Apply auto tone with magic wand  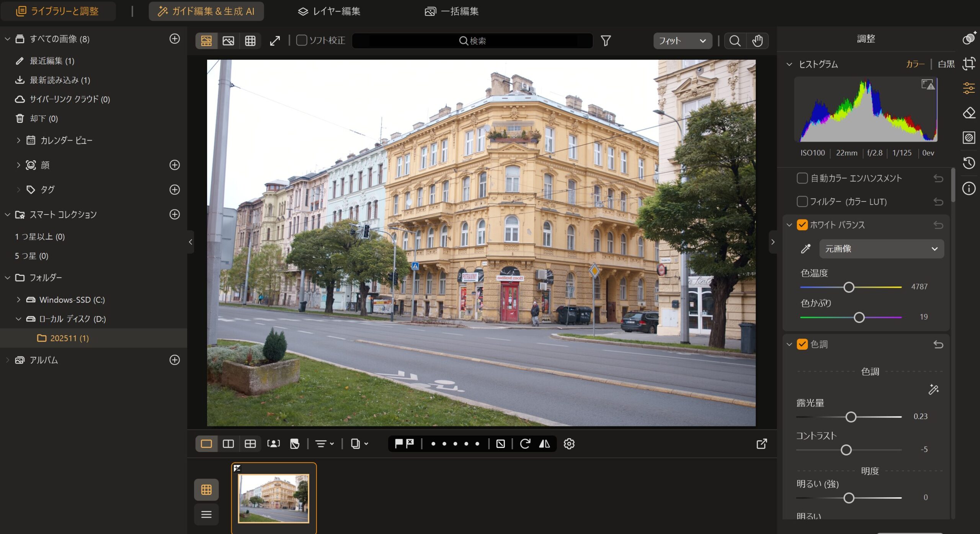(x=934, y=390)
